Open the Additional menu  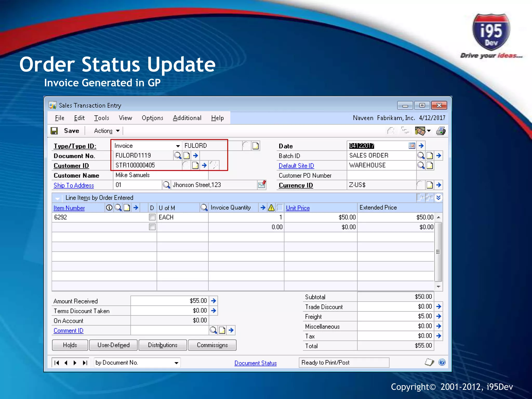187,118
